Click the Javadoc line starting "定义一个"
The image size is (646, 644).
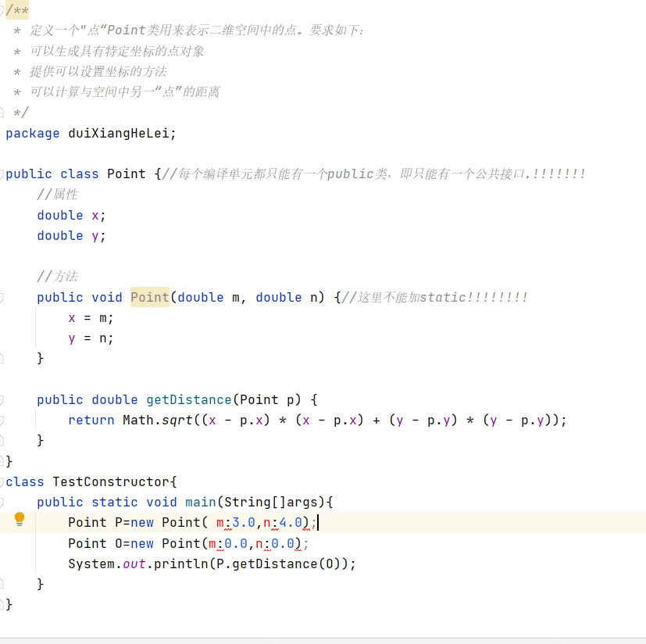point(197,30)
